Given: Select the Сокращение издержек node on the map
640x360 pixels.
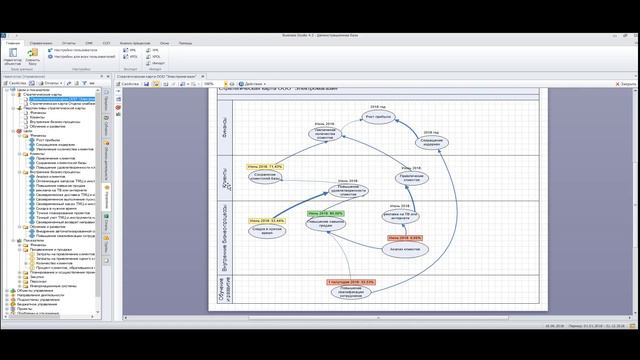Looking at the screenshot, I should pos(431,142).
